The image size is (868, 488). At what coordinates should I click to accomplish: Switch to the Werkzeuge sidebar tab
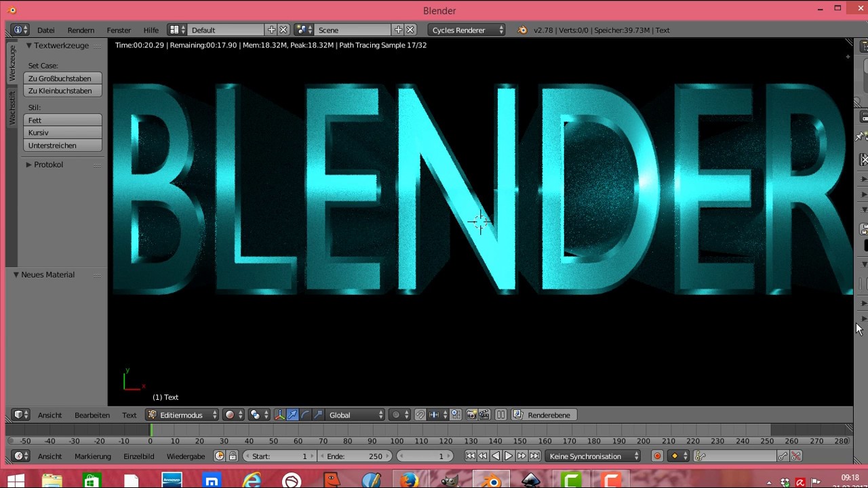click(x=12, y=62)
